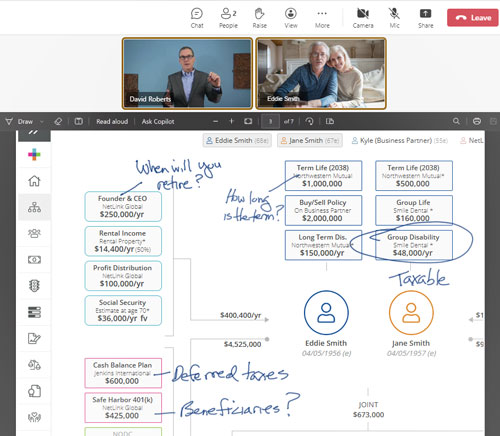The height and width of the screenshot is (436, 500).
Task: Select the Eddie Smith person tab
Action: [x=237, y=140]
